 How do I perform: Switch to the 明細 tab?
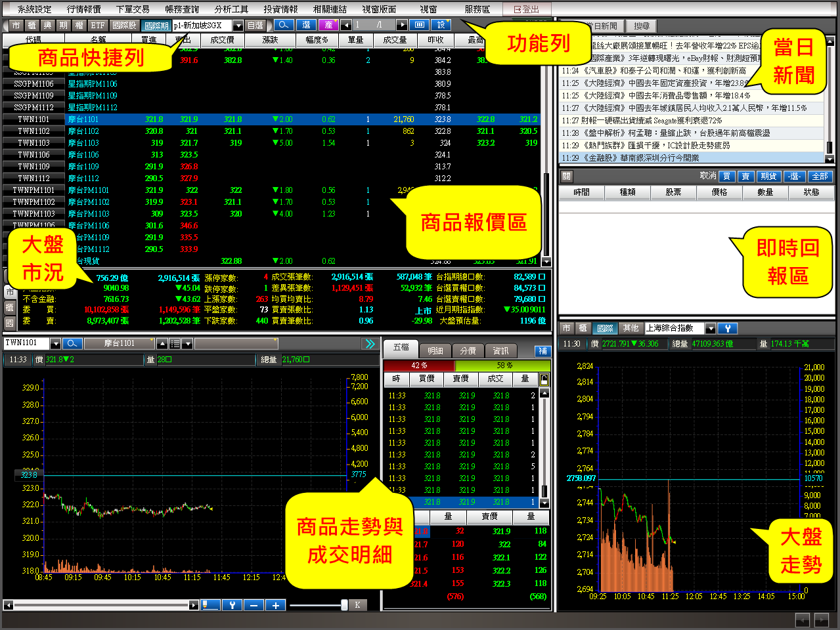(x=435, y=350)
